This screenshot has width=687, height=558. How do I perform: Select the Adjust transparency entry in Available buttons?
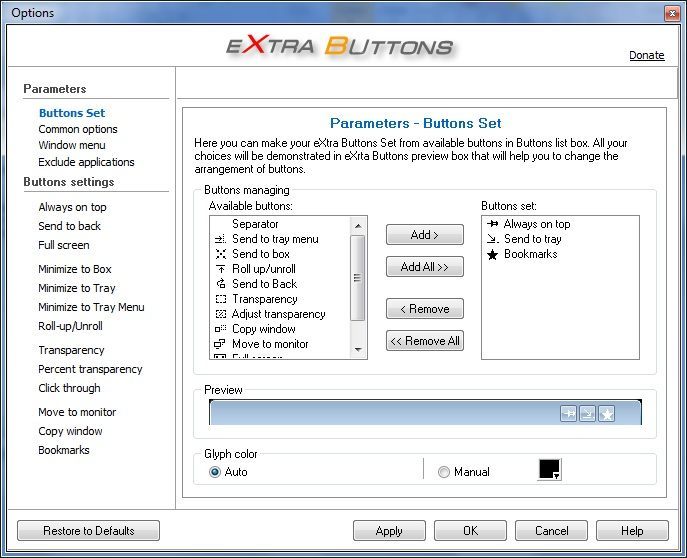pyautogui.click(x=282, y=314)
